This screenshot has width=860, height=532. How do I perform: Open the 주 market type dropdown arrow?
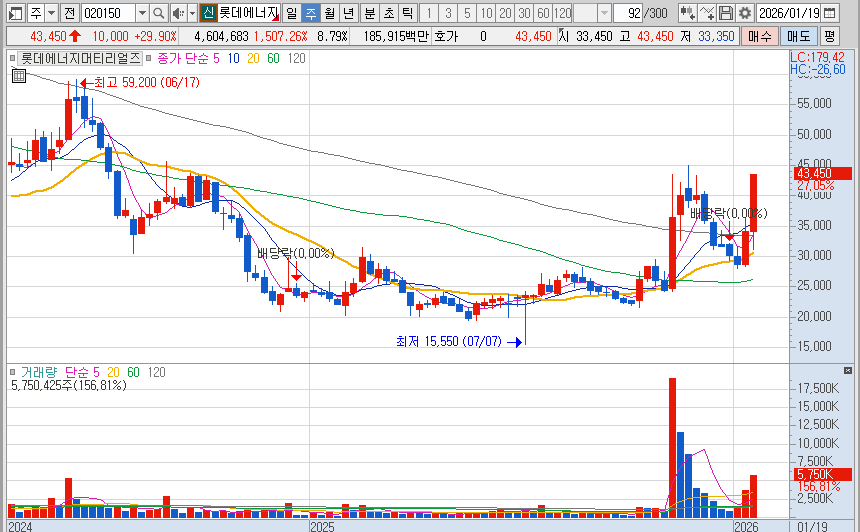[x=51, y=13]
